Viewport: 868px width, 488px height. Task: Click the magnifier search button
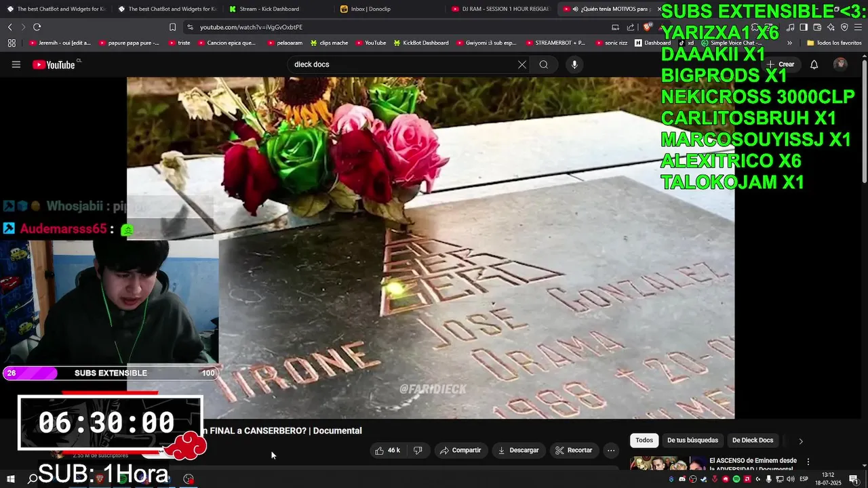tap(544, 64)
